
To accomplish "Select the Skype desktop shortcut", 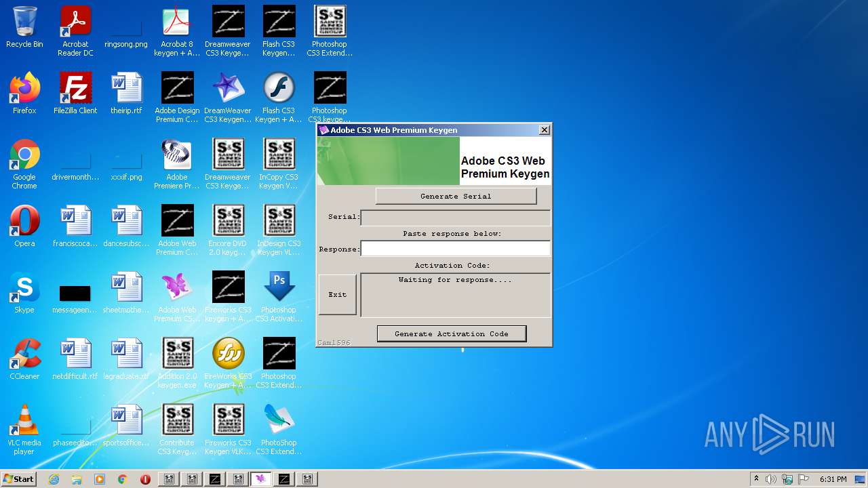I will 24,293.
